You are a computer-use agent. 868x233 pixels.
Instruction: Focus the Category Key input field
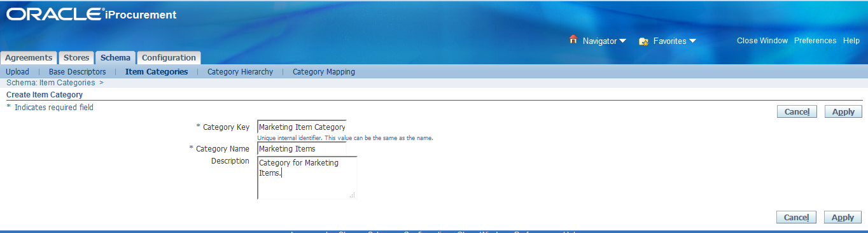pyautogui.click(x=302, y=127)
